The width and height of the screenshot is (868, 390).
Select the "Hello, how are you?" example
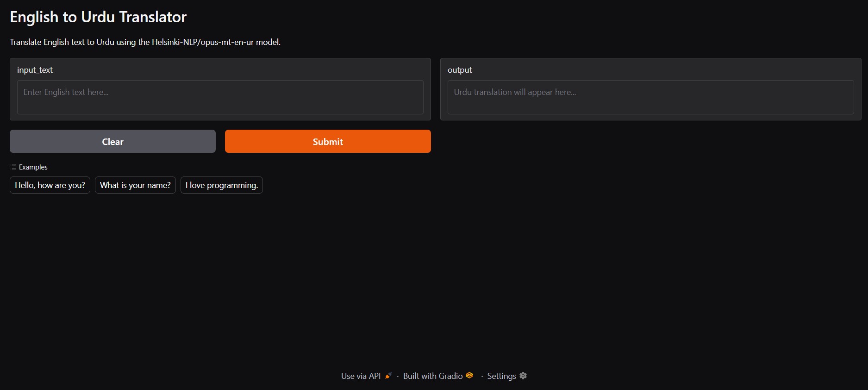(50, 185)
